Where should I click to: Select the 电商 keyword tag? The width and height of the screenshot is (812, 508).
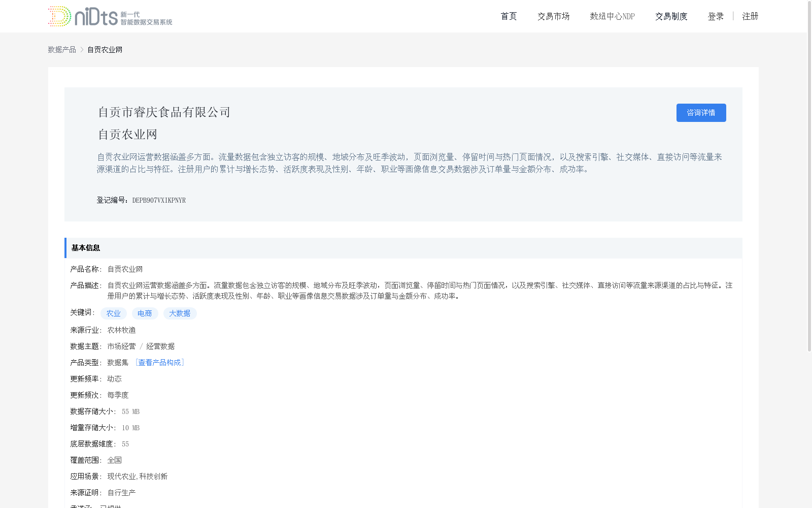tap(145, 313)
